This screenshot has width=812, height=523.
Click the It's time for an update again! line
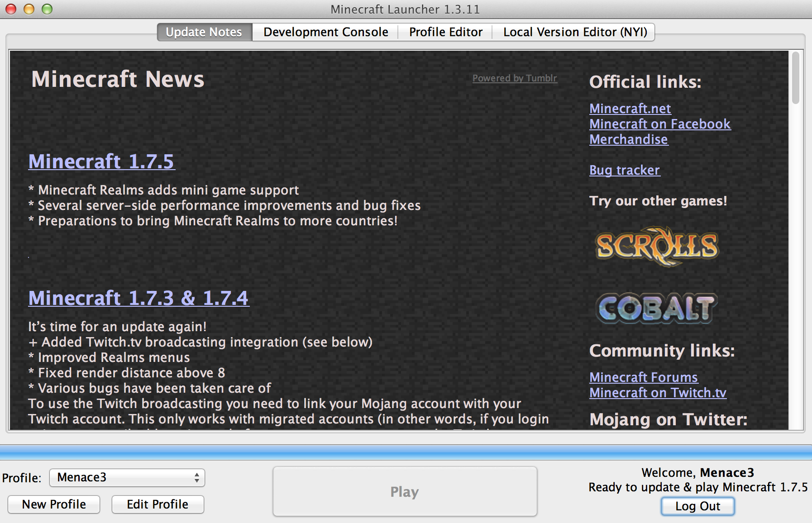[117, 327]
